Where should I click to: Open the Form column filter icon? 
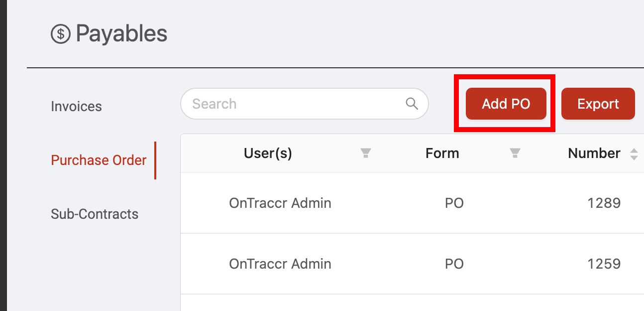point(515,153)
